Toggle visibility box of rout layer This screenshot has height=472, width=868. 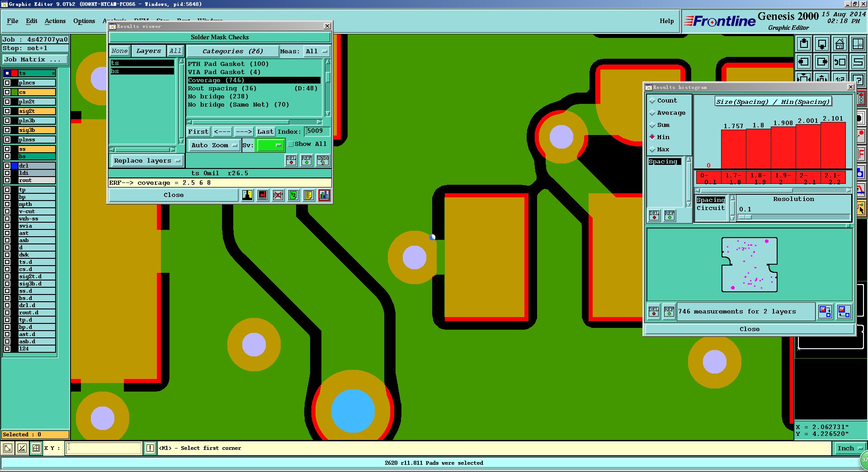[x=7, y=180]
